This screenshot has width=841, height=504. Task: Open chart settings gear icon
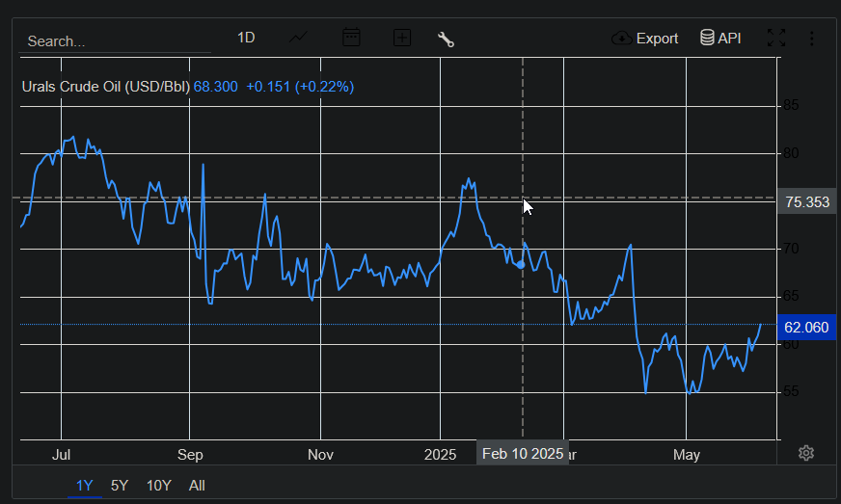[x=807, y=453]
